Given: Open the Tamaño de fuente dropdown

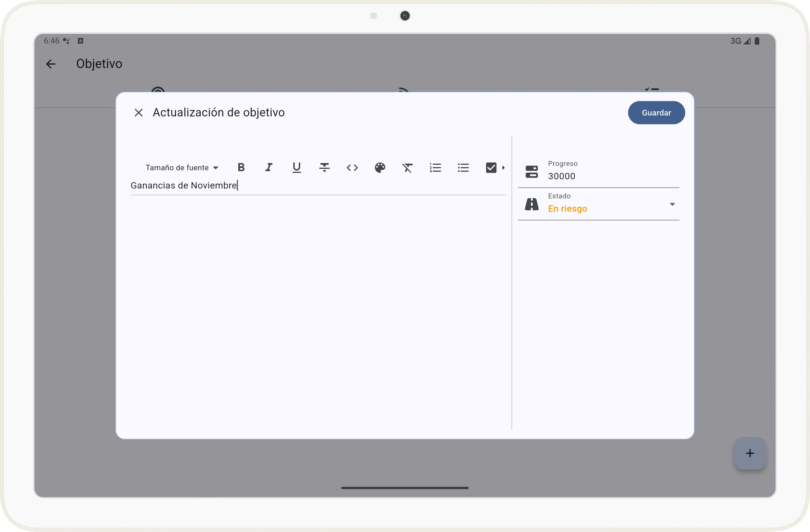Looking at the screenshot, I should coord(182,167).
